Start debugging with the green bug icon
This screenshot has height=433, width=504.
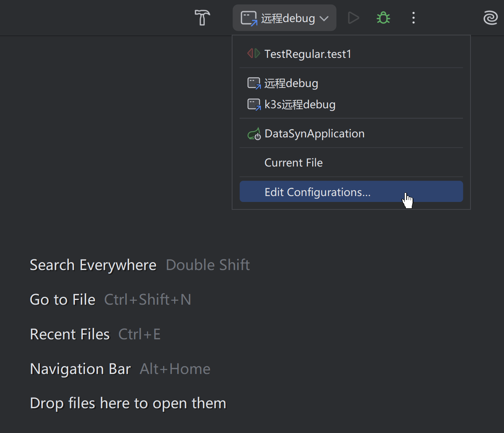pyautogui.click(x=383, y=18)
